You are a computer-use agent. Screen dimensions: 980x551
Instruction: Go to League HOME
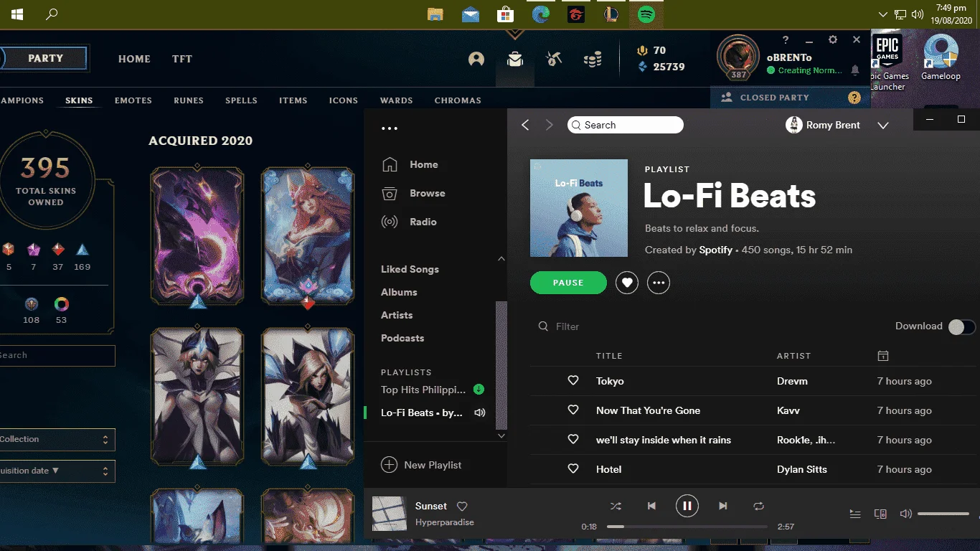click(134, 59)
